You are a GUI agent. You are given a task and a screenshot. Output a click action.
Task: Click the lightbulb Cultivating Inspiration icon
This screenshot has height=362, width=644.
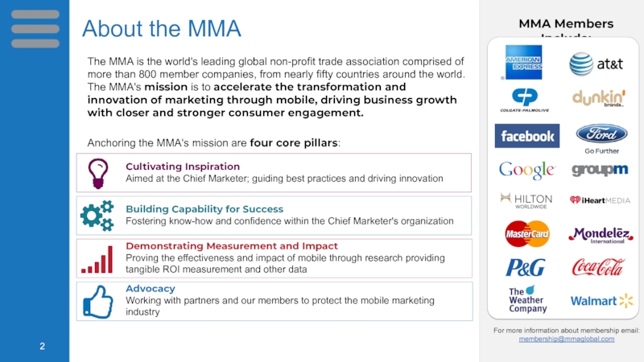click(x=98, y=173)
